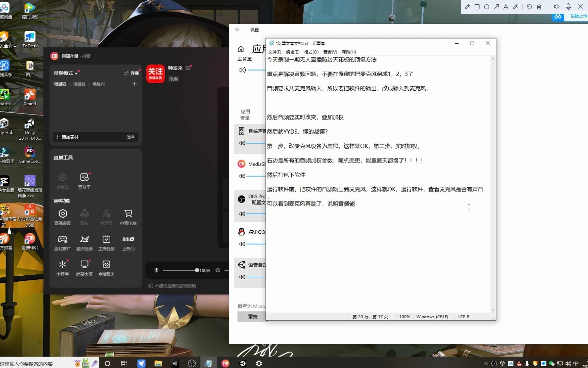Adjust the 直播伴侣 microphone volume slider
This screenshot has height=368, width=588.
tap(181, 270)
